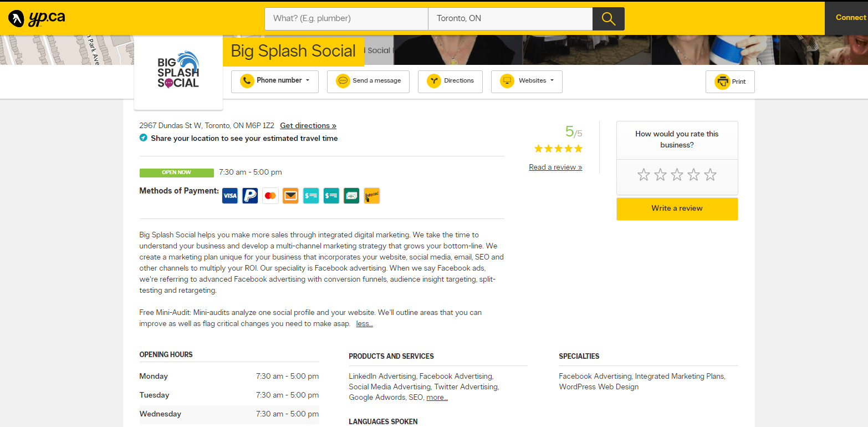The height and width of the screenshot is (427, 868).
Task: Click the Visa payment icon
Action: pyautogui.click(x=230, y=196)
